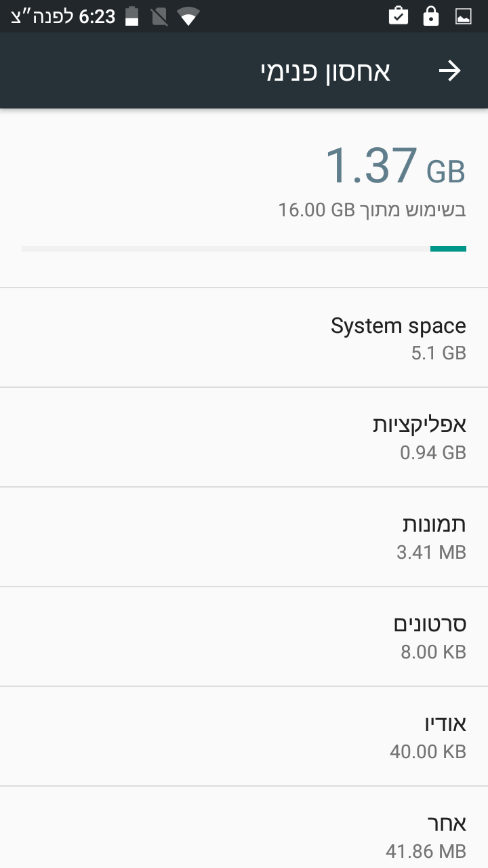488x868 pixels.
Task: Tap the אחסון פנימי page title
Action: 325,71
